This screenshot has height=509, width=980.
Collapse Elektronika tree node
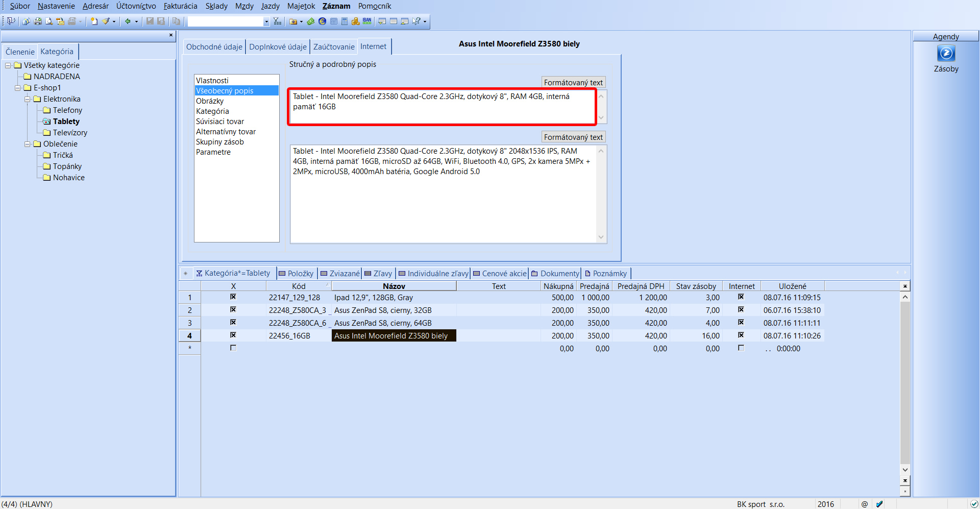pos(28,99)
